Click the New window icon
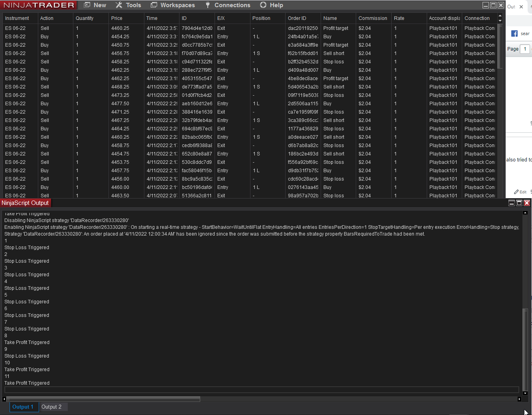The height and width of the screenshot is (415, 532). point(87,5)
